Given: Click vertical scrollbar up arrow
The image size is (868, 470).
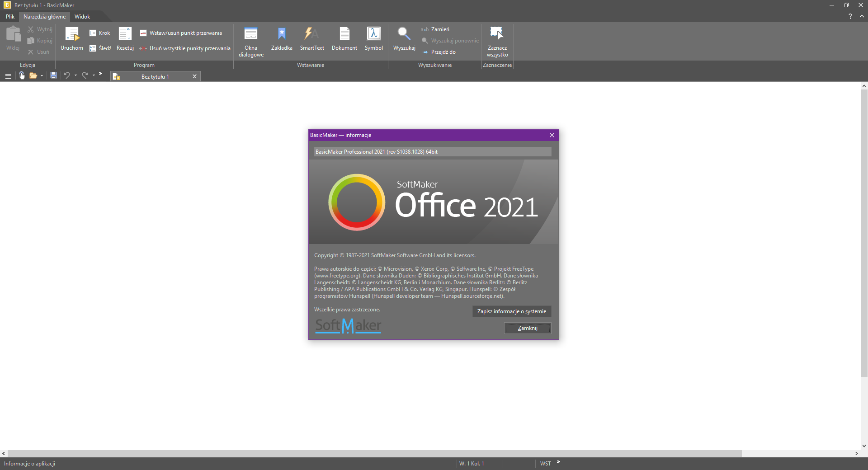Looking at the screenshot, I should coord(864,86).
